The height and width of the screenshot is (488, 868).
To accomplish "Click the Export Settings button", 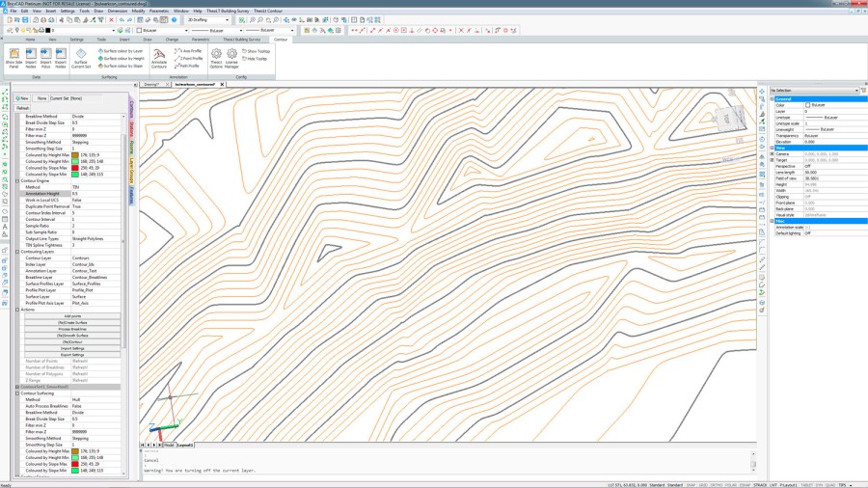I will pyautogui.click(x=72, y=355).
